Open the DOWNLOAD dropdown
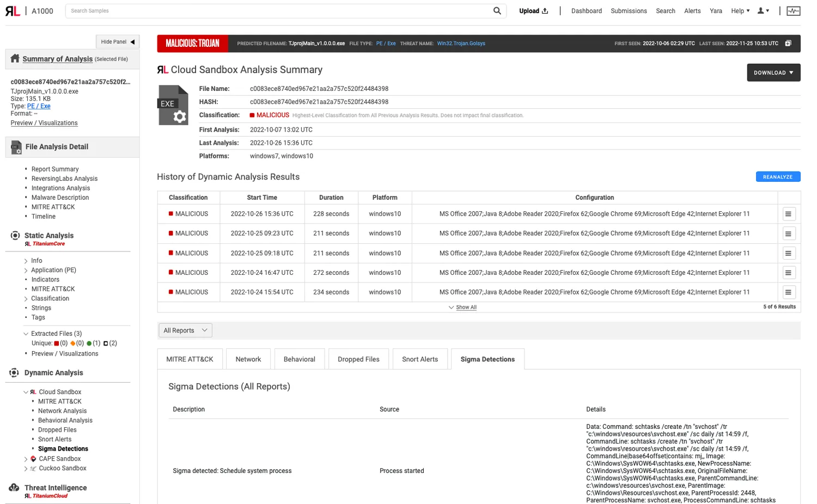 (773, 72)
